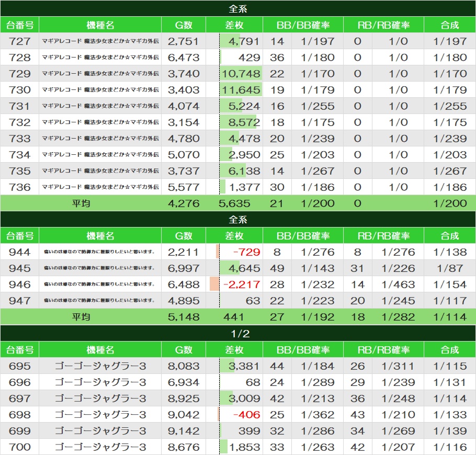476x455 pixels.
Task: Click the マギアレコード machine name in row 727
Action: pyautogui.click(x=100, y=41)
